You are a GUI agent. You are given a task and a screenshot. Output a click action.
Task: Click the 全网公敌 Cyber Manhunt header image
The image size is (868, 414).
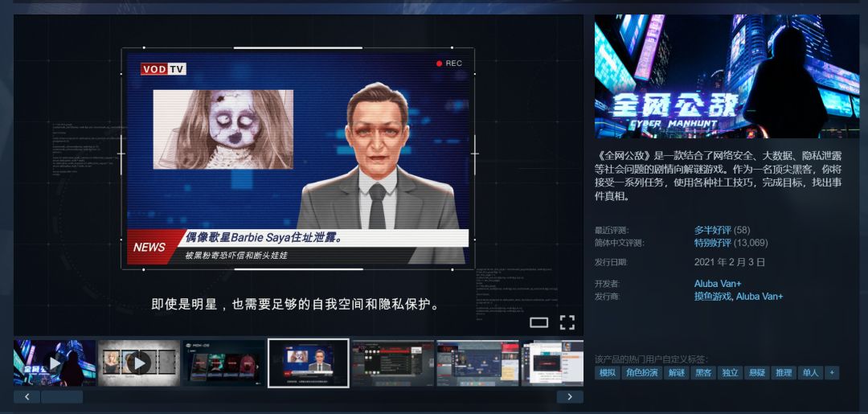[x=727, y=76]
